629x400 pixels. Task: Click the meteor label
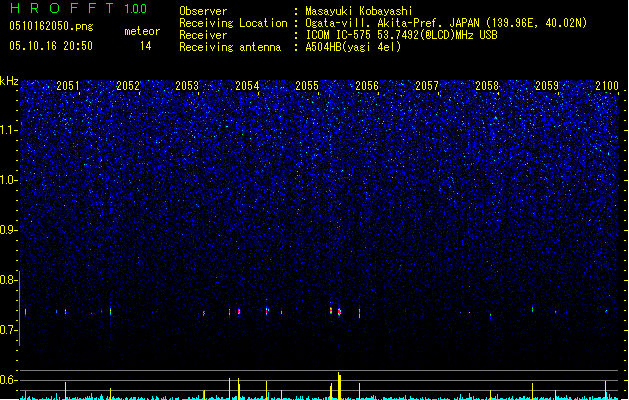click(x=142, y=31)
